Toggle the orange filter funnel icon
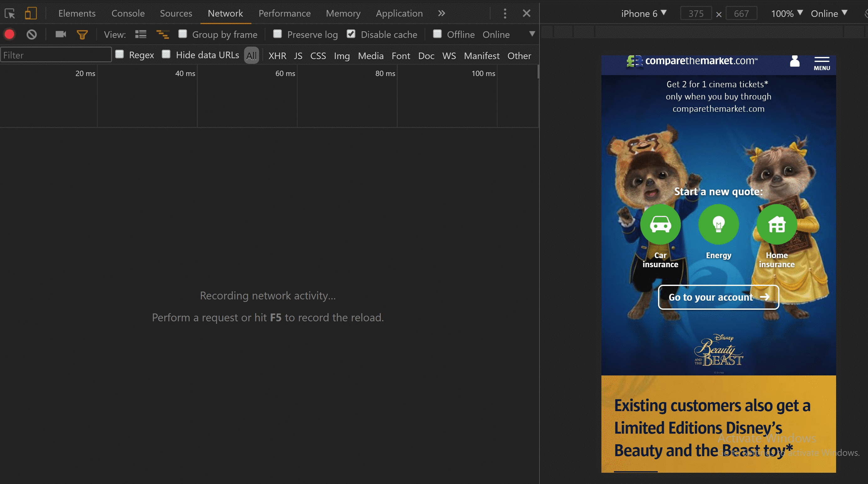This screenshot has height=484, width=868. click(82, 34)
